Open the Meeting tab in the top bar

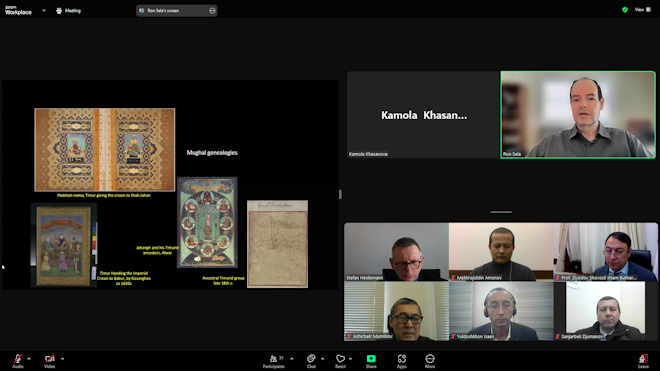[x=68, y=11]
